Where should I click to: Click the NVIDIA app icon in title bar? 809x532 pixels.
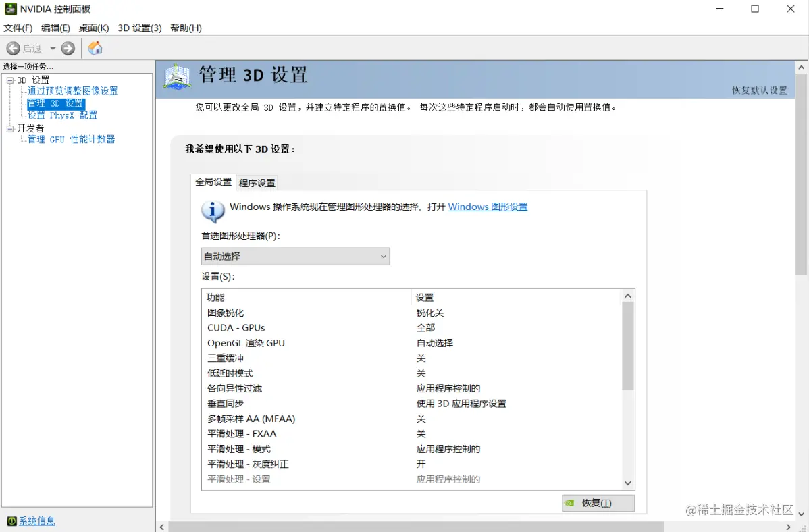pyautogui.click(x=10, y=9)
